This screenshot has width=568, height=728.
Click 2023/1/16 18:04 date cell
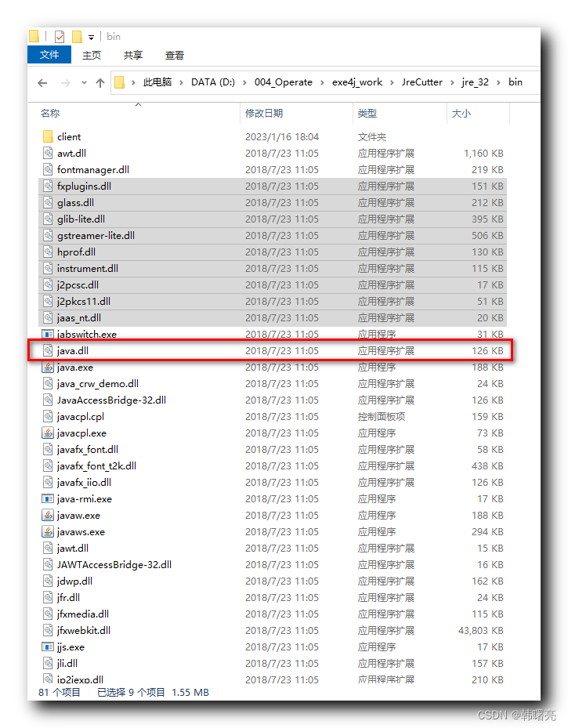coord(282,137)
